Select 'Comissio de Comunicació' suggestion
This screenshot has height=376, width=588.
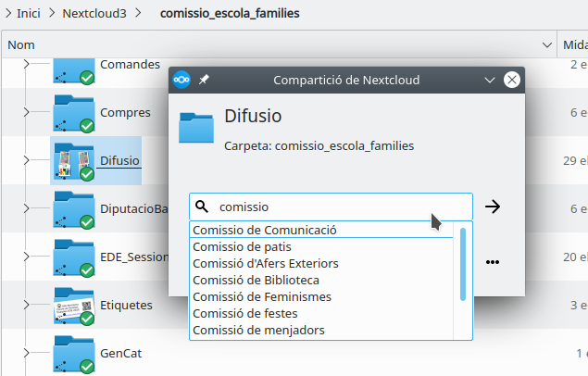[265, 230]
